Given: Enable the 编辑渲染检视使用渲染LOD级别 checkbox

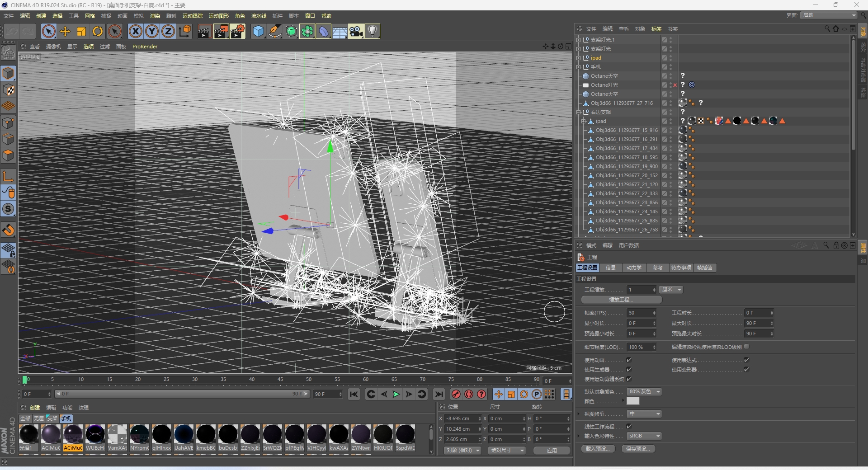Looking at the screenshot, I should click(x=747, y=347).
